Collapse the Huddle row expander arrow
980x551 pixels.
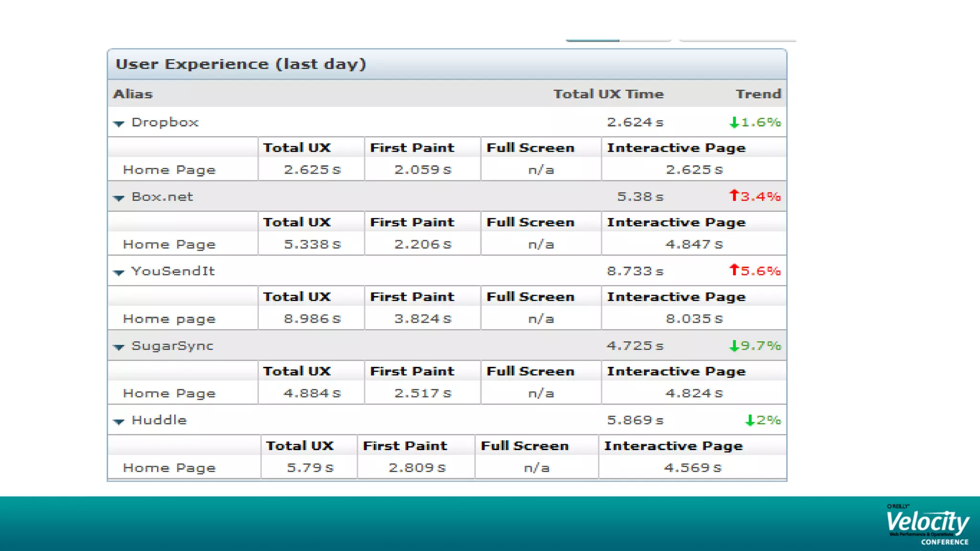pyautogui.click(x=119, y=421)
